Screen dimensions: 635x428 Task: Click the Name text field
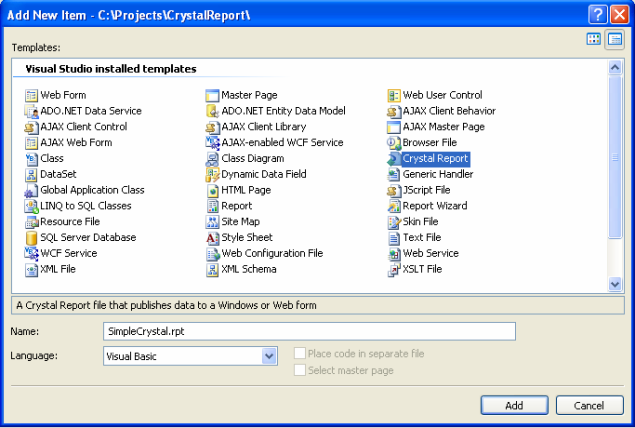pyautogui.click(x=308, y=331)
